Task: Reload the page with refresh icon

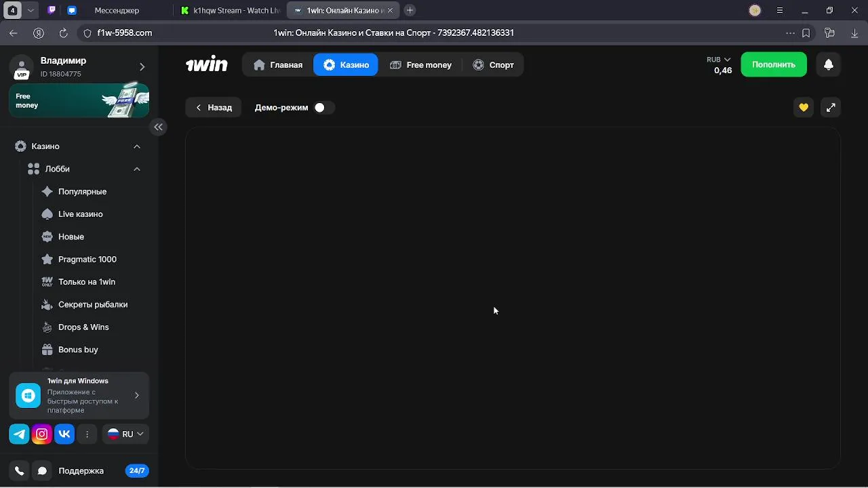Action: coord(63,33)
